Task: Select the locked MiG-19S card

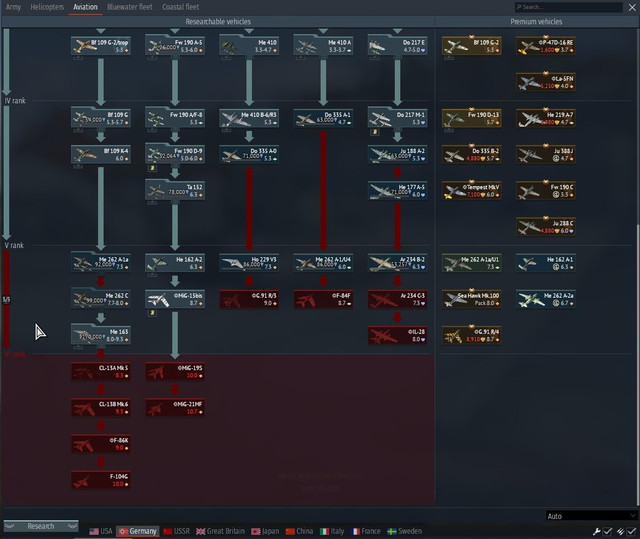Action: [x=175, y=371]
